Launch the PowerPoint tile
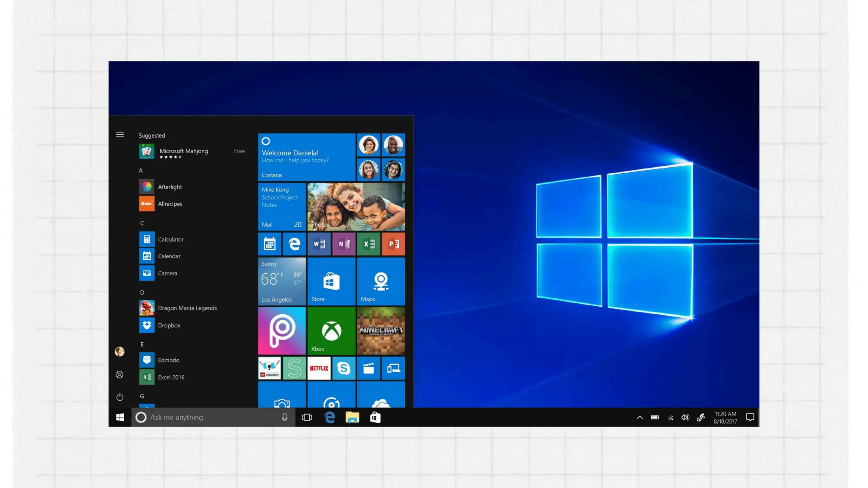 tap(393, 244)
